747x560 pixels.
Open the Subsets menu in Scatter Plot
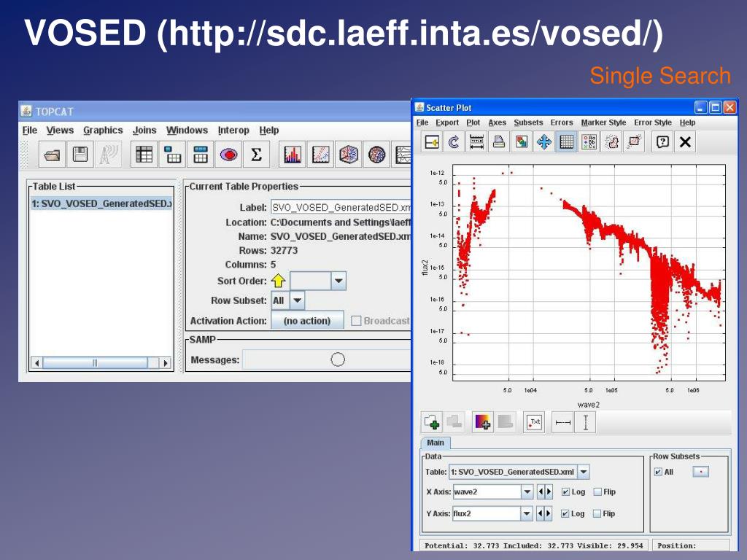528,122
